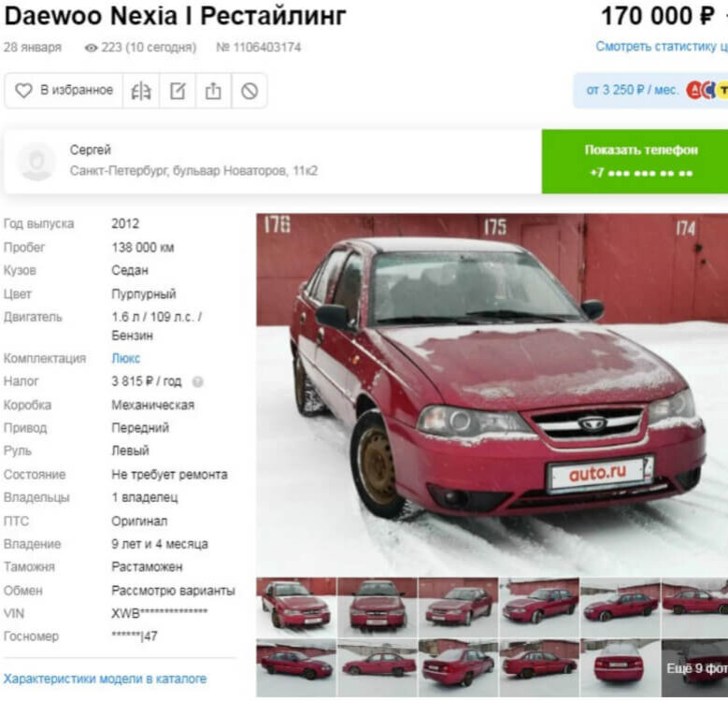728x701 pixels.
Task: Click the compare scales icon
Action: [x=141, y=91]
